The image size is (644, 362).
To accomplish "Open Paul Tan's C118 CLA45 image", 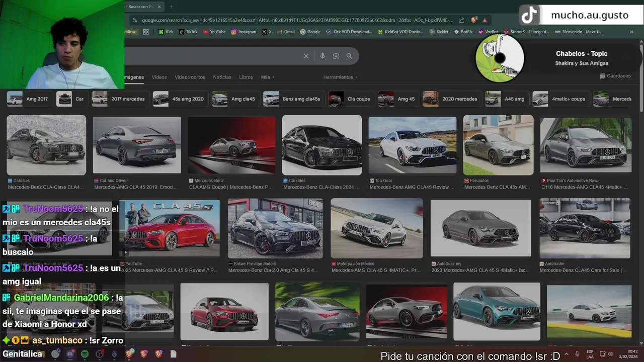I will 586,145.
